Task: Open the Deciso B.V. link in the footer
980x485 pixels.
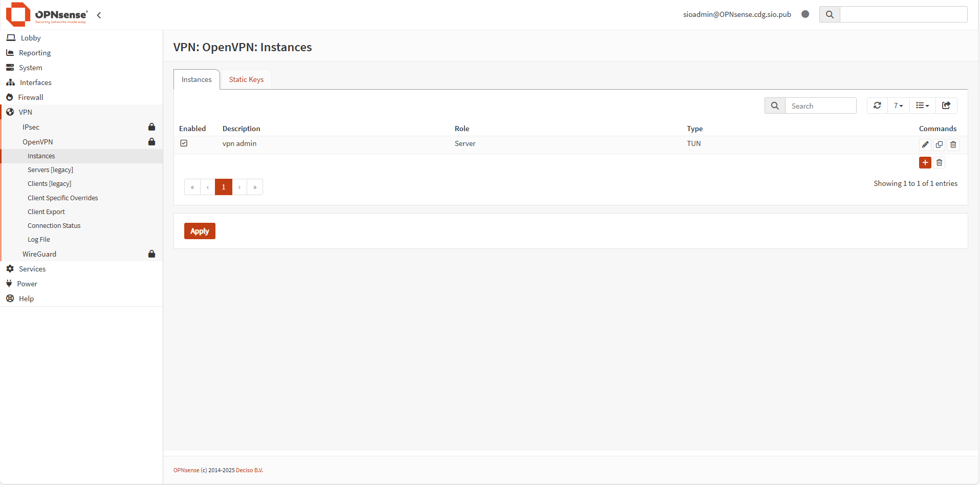Action: coord(249,470)
